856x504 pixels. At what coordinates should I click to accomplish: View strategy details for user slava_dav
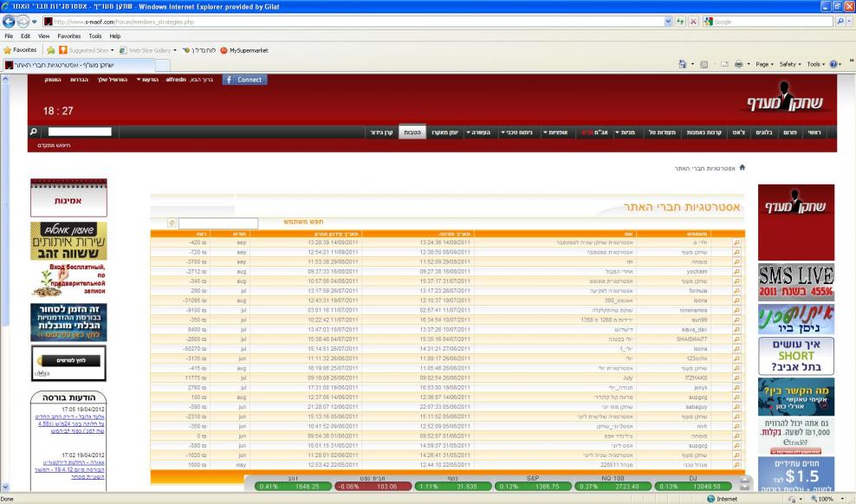pyautogui.click(x=738, y=330)
